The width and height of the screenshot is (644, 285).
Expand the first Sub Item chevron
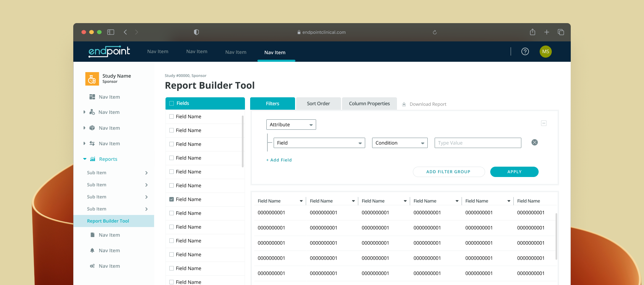tap(146, 173)
